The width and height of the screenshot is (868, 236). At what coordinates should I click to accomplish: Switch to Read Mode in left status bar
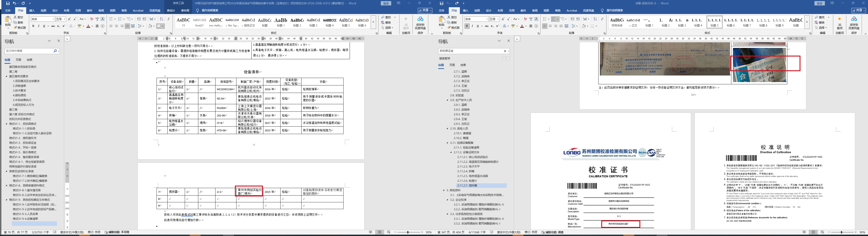[x=371, y=232]
